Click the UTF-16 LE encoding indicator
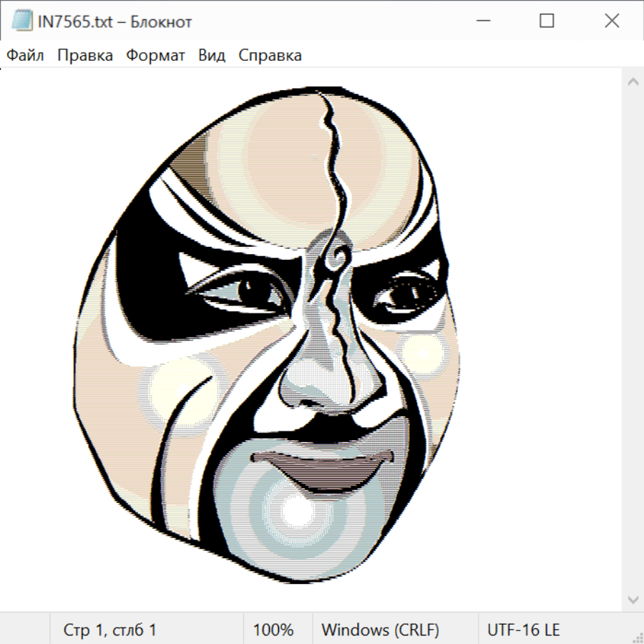The height and width of the screenshot is (644, 644). (x=523, y=630)
